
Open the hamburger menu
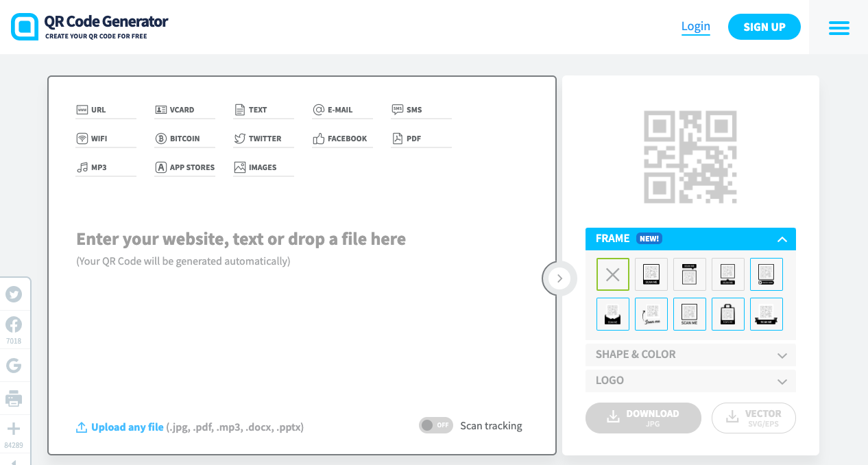click(839, 27)
